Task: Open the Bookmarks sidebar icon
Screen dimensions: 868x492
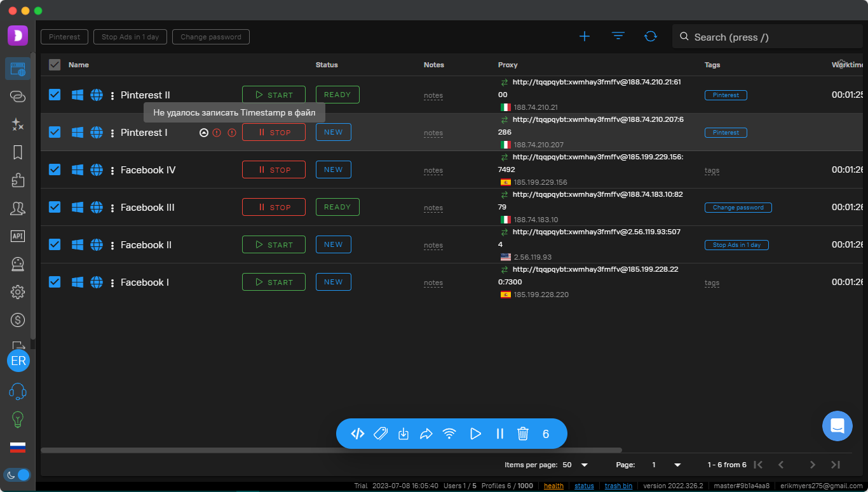Action: (x=18, y=152)
